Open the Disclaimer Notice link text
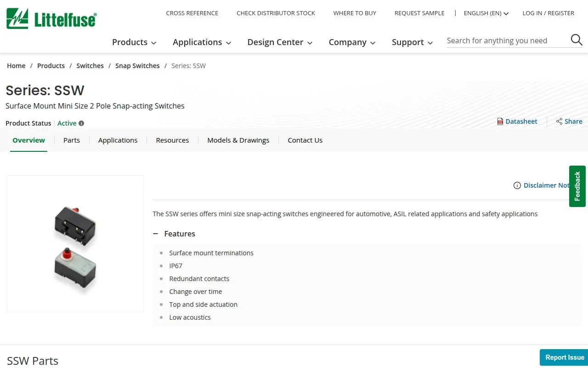 [x=547, y=185]
